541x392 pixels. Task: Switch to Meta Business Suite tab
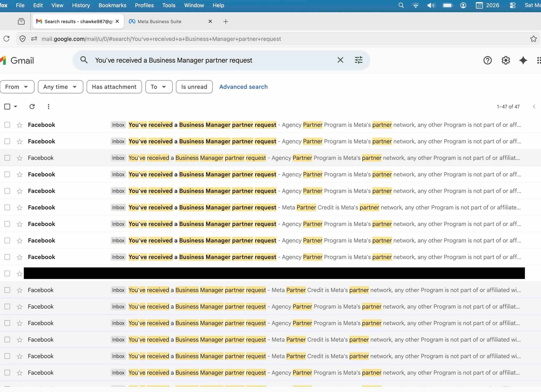pyautogui.click(x=170, y=21)
